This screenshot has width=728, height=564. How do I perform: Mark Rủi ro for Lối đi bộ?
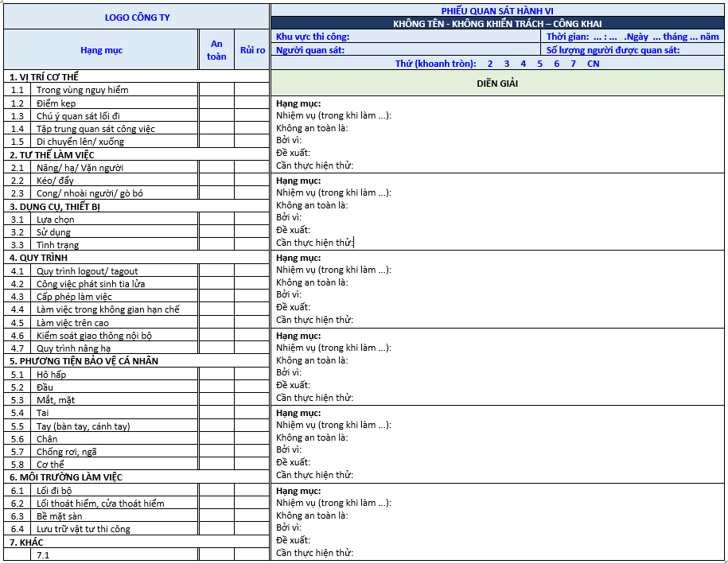251,490
